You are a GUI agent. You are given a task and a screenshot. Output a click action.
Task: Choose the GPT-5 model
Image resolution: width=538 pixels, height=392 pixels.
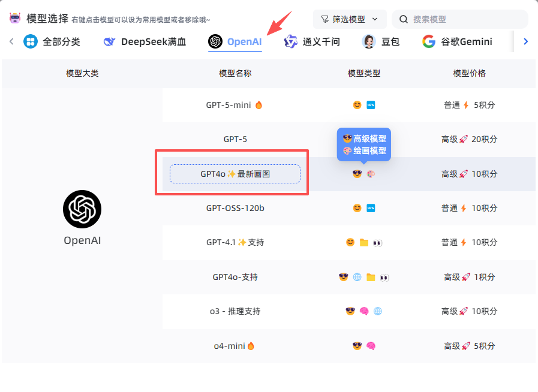(x=235, y=139)
